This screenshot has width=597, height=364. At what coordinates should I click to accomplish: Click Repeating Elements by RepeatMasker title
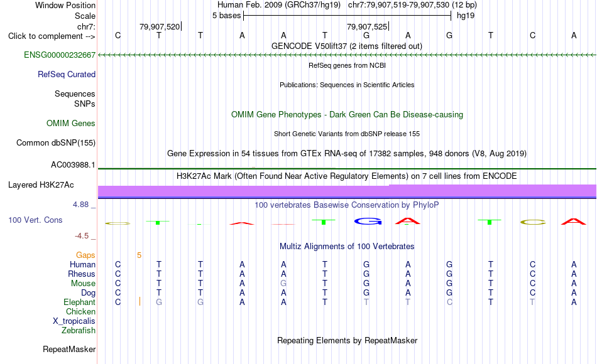pos(347,340)
